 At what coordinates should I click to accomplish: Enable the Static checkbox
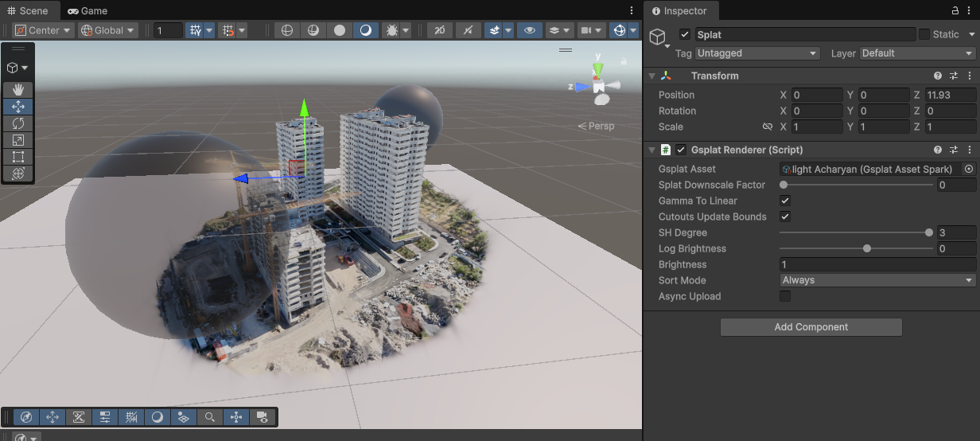tap(924, 34)
